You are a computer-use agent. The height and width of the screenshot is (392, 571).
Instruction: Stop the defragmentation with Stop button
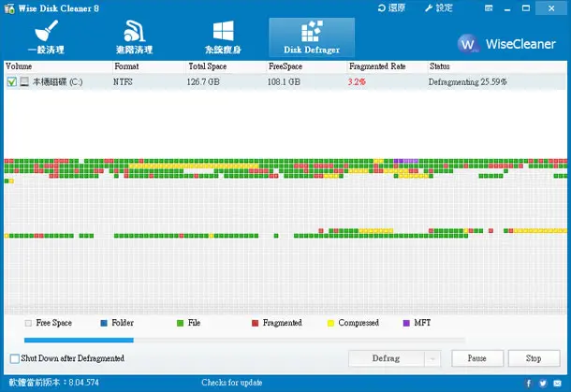tap(534, 358)
